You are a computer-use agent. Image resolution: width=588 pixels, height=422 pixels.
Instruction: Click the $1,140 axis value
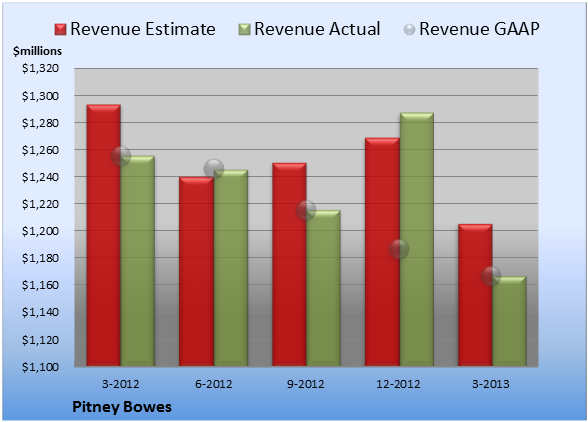point(40,312)
